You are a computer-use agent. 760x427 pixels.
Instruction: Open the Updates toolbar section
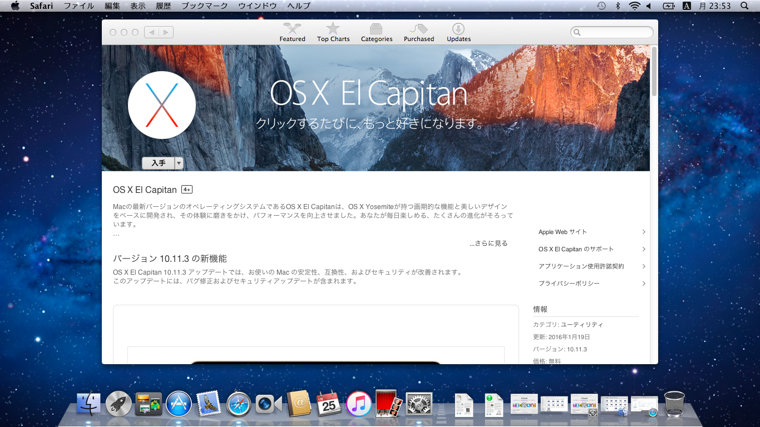[458, 32]
